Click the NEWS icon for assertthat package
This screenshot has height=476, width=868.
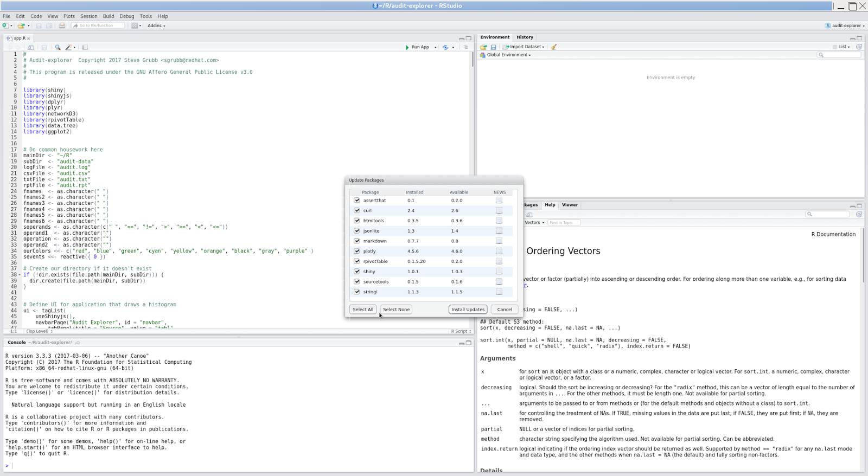(499, 201)
